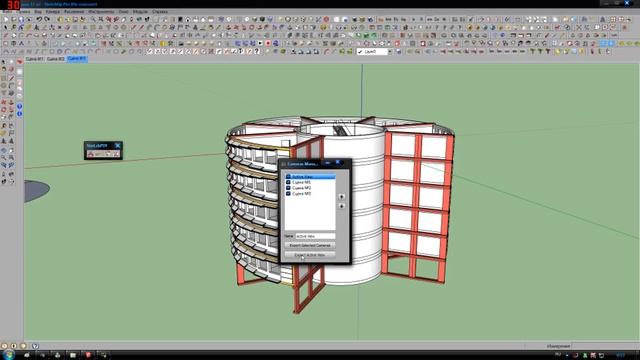Click the Undo arrow in top toolbar
Screen dimensions: 640x360
click(39, 19)
